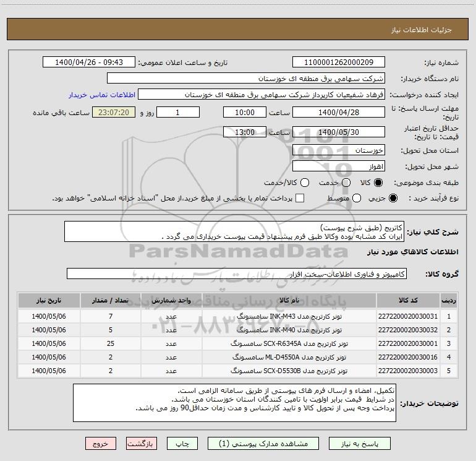This screenshot has height=461, width=476.
Task: Select the جزیی purchase type radio
Action: tap(393, 198)
